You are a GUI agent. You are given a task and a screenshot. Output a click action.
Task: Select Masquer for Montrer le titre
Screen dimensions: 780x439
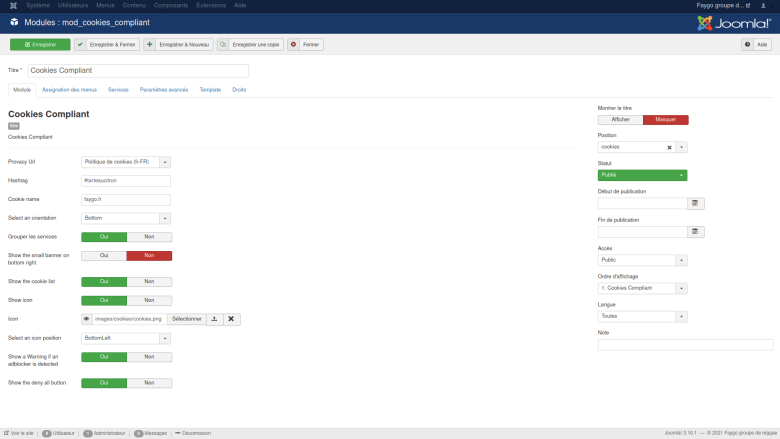click(x=666, y=120)
